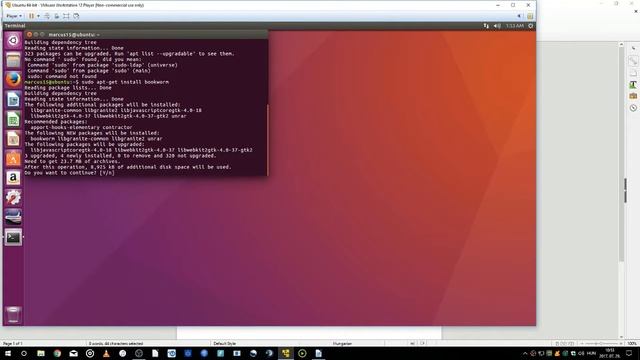Click the 'Need to get 23.7 MB of archives' line
The image size is (640, 360).
(72, 161)
